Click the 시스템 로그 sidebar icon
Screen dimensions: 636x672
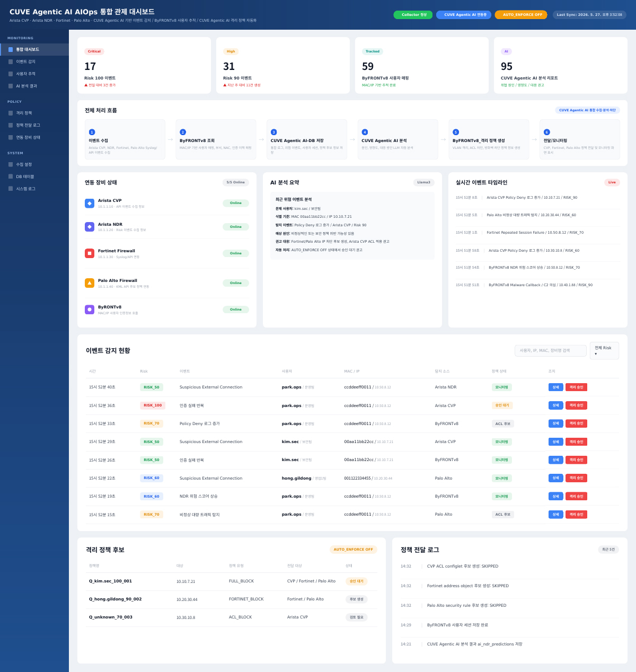[x=11, y=189]
